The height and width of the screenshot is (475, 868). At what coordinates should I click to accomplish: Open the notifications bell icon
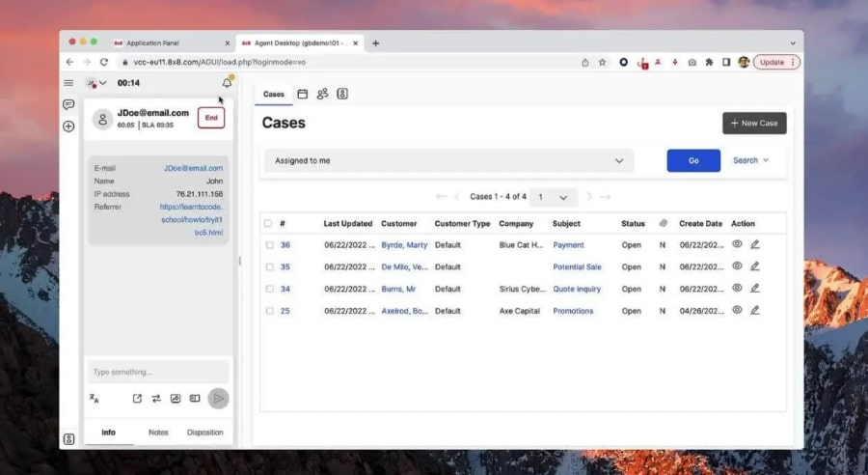coord(227,83)
